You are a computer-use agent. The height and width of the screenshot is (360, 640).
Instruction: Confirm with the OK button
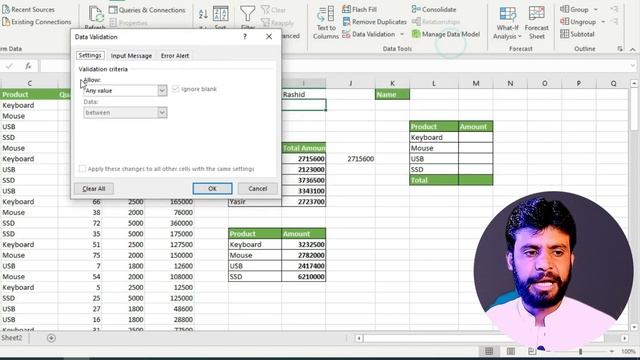(212, 189)
